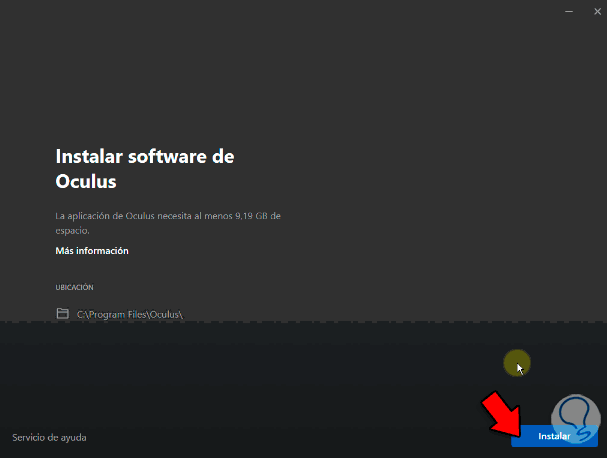Screen dimensions: 607x458
Task: Open Servicio de ayuda link
Action: point(49,437)
